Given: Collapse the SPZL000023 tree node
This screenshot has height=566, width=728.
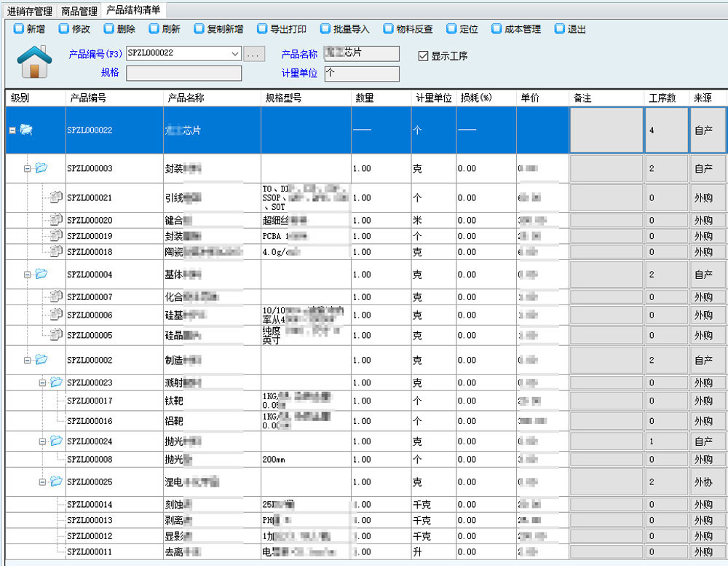Looking at the screenshot, I should [42, 382].
